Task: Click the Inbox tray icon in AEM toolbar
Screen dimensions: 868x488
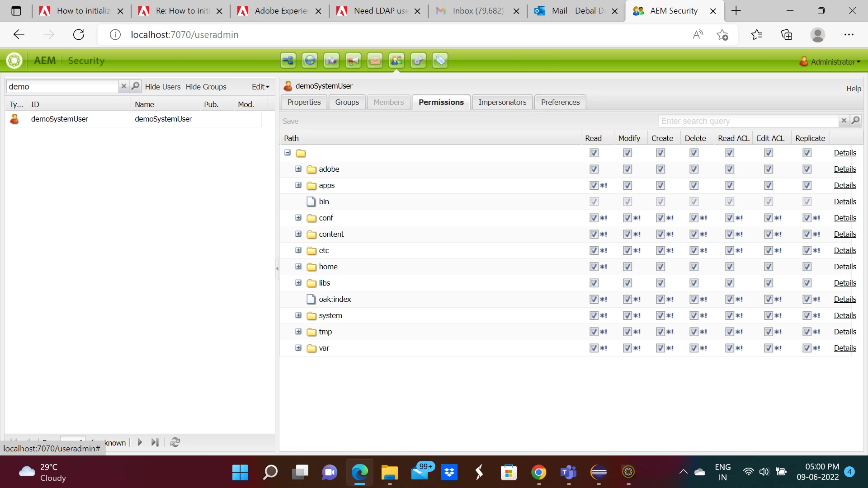Action: [x=375, y=61]
